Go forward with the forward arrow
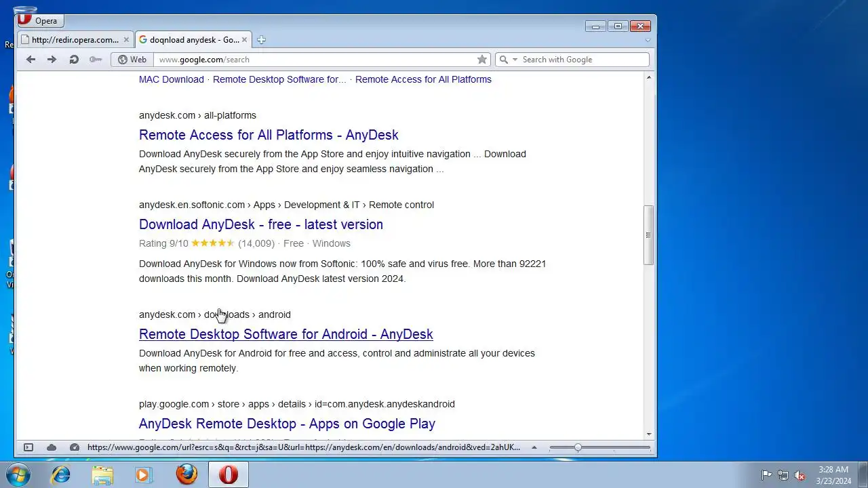The width and height of the screenshot is (868, 488). click(x=52, y=60)
